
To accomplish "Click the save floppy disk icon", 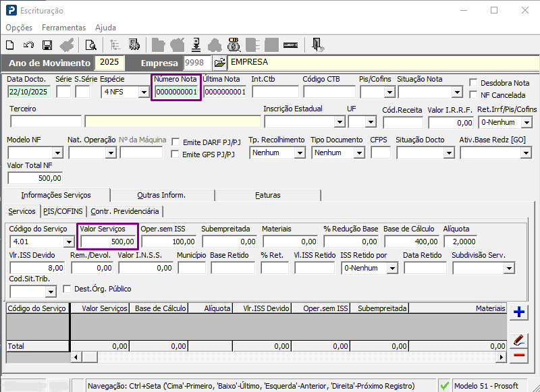I will point(47,45).
